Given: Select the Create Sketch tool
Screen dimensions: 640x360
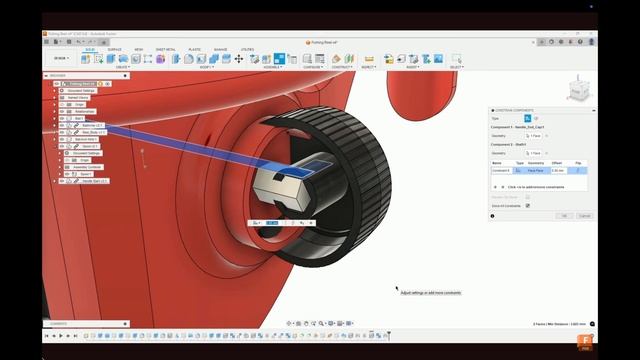Looking at the screenshot, I should (x=98, y=59).
